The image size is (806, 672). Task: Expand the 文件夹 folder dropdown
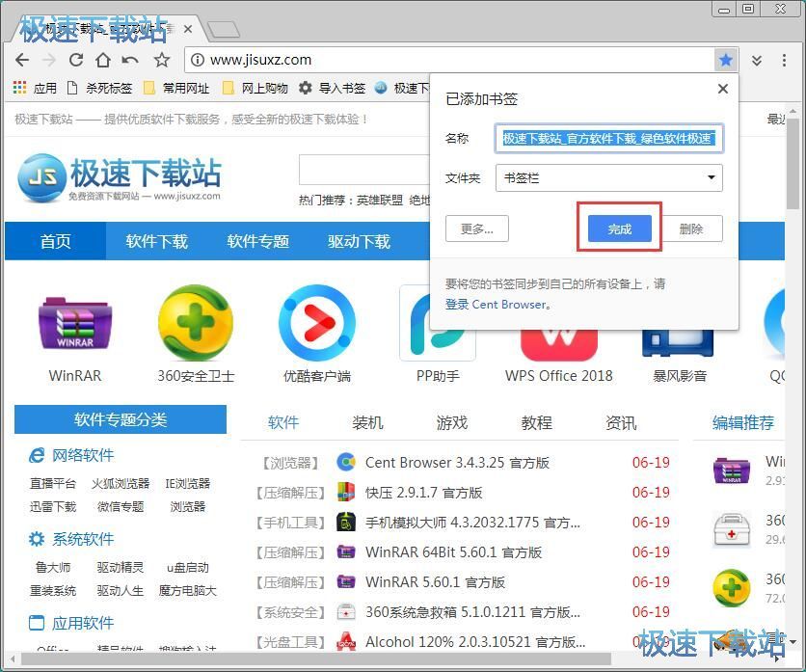[x=609, y=178]
